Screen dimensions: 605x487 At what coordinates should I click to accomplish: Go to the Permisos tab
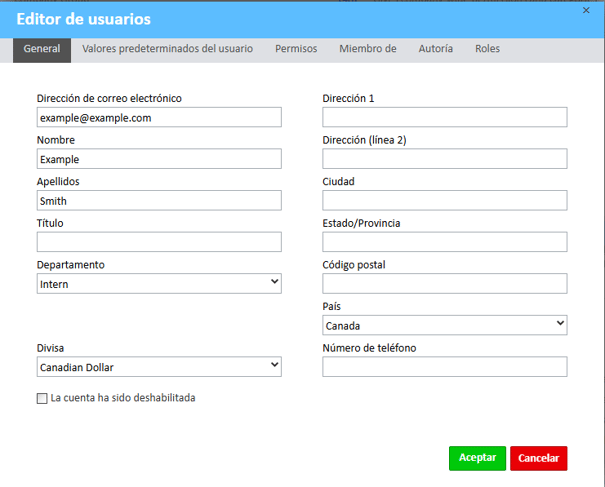coord(296,49)
